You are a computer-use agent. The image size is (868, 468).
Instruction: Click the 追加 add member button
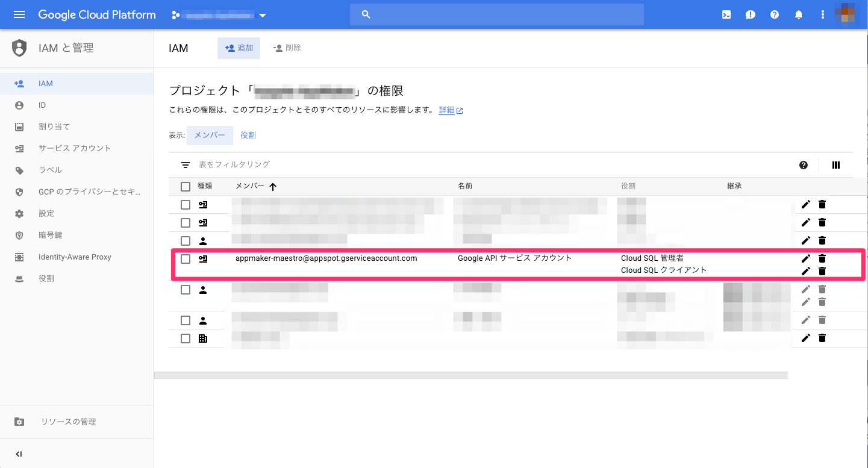point(239,48)
